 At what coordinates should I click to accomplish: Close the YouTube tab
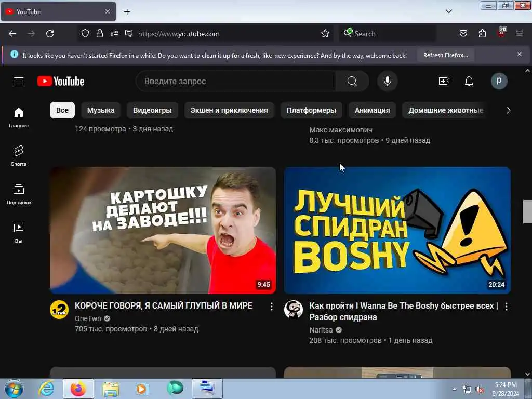pyautogui.click(x=107, y=11)
